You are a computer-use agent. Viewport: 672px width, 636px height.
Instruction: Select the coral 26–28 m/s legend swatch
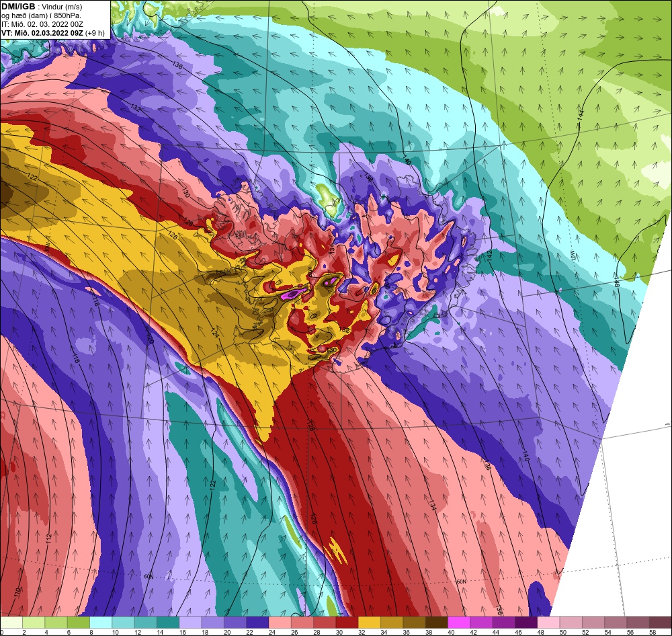click(x=302, y=623)
